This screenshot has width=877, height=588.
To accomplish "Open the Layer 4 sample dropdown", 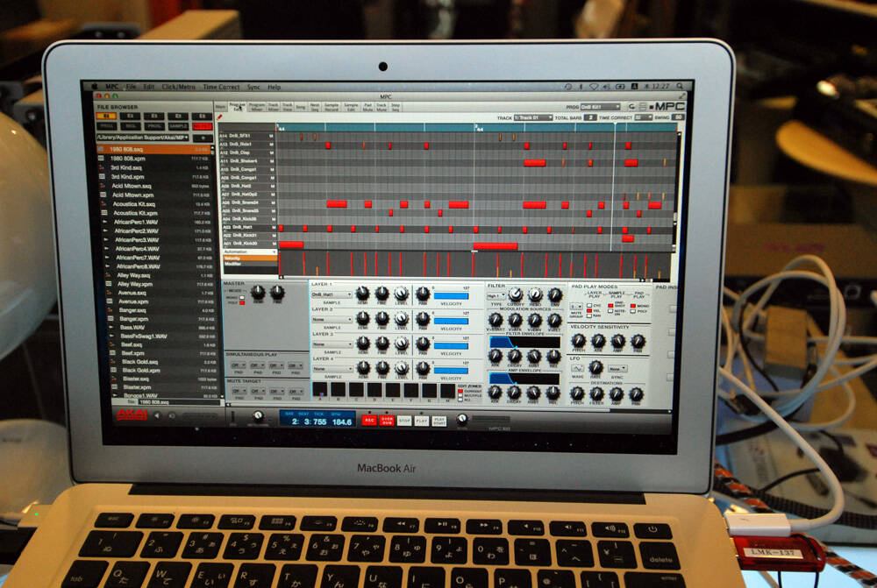I will pos(332,369).
